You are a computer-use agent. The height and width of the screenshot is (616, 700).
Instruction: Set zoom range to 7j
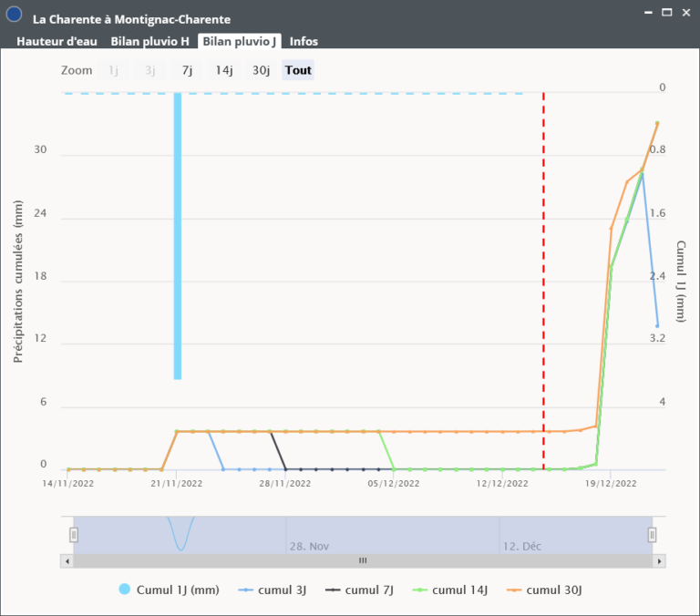187,70
